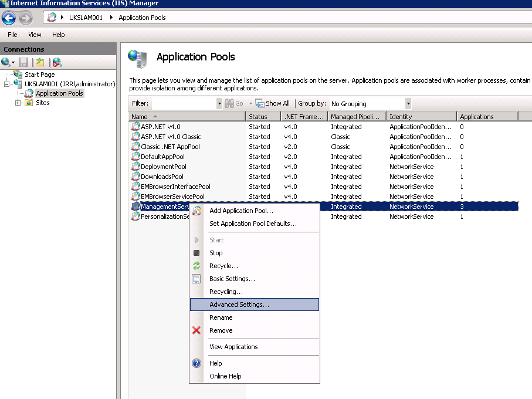Sort by the Managed Pipeli... column header
The width and height of the screenshot is (532, 399).
coord(357,116)
